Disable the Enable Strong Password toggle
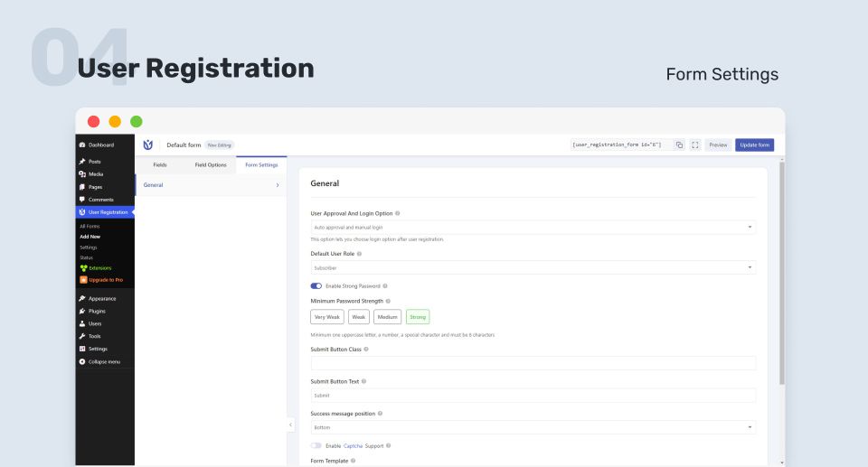 (316, 285)
